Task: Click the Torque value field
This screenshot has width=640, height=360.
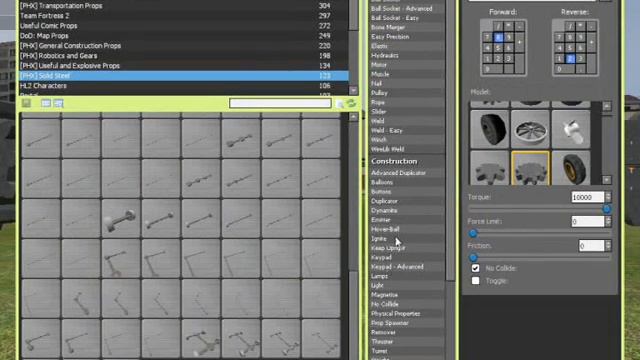Action: (587, 197)
